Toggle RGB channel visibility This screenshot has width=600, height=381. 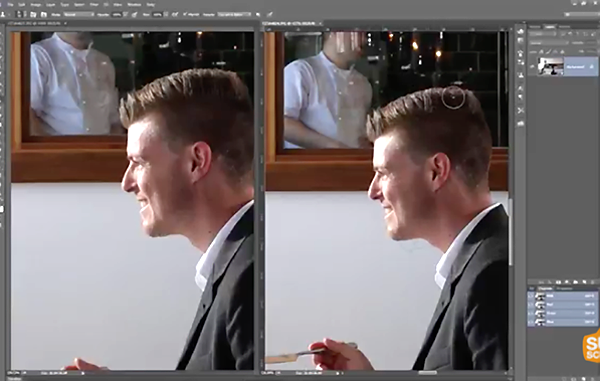[x=530, y=296]
